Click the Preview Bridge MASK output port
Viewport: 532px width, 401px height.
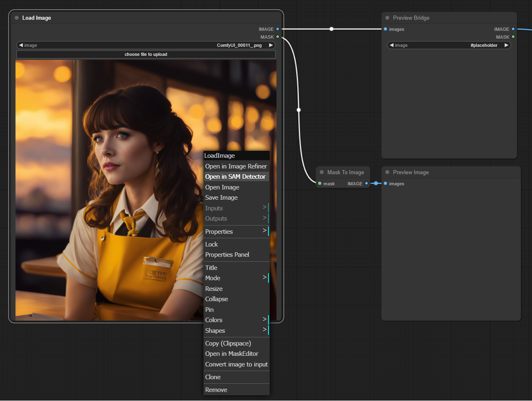tap(513, 37)
